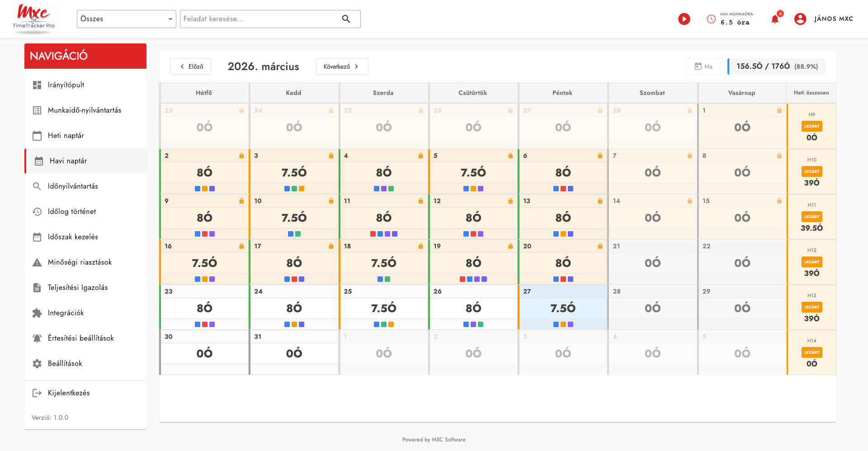
Task: Click the LEZÁRT badge for week H11
Action: tap(811, 217)
